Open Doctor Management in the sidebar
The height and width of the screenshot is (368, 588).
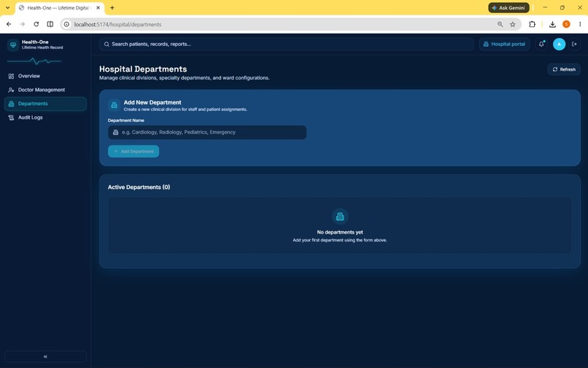(x=45, y=90)
